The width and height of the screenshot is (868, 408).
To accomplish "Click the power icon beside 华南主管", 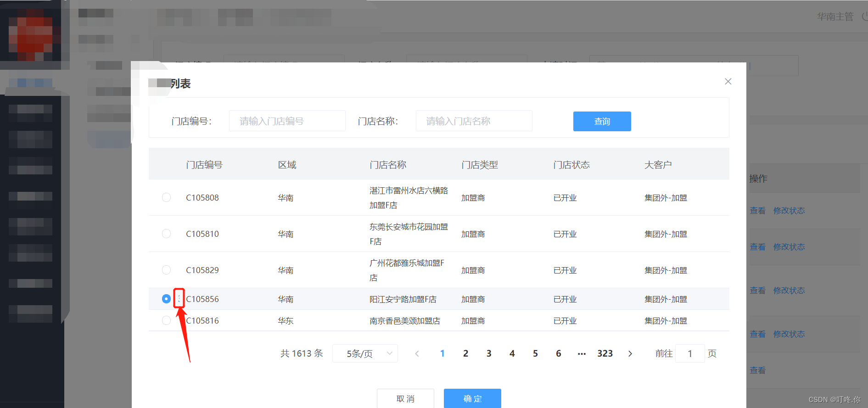I will pos(865,17).
